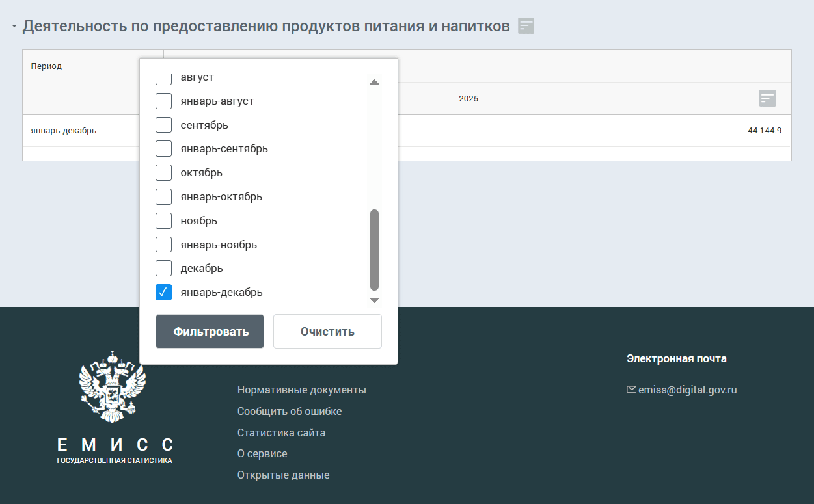Viewport: 814px width, 504px height.
Task: Click the 2025 column header label
Action: click(x=468, y=99)
